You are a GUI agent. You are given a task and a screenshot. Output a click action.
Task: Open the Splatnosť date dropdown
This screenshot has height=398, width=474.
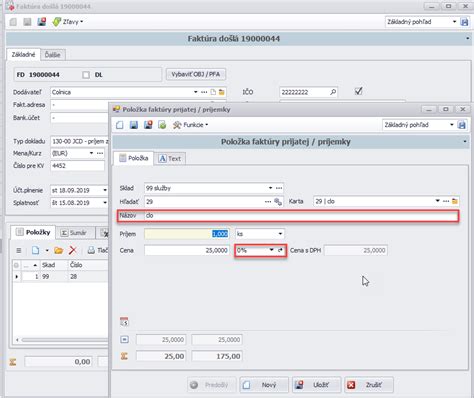point(105,203)
